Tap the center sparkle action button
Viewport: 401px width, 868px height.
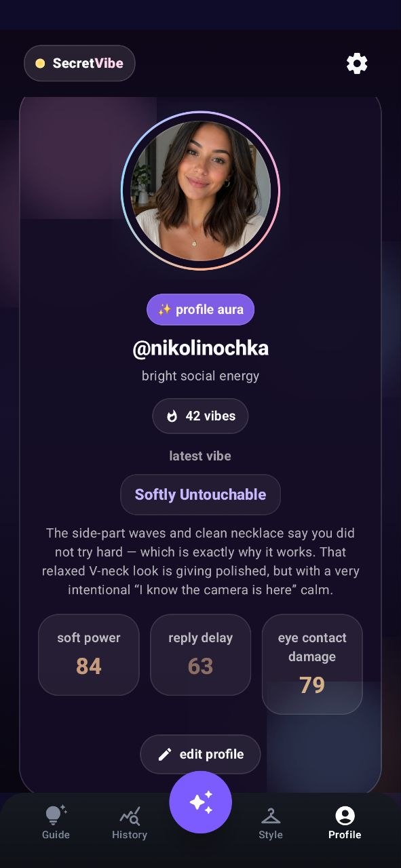coord(200,802)
